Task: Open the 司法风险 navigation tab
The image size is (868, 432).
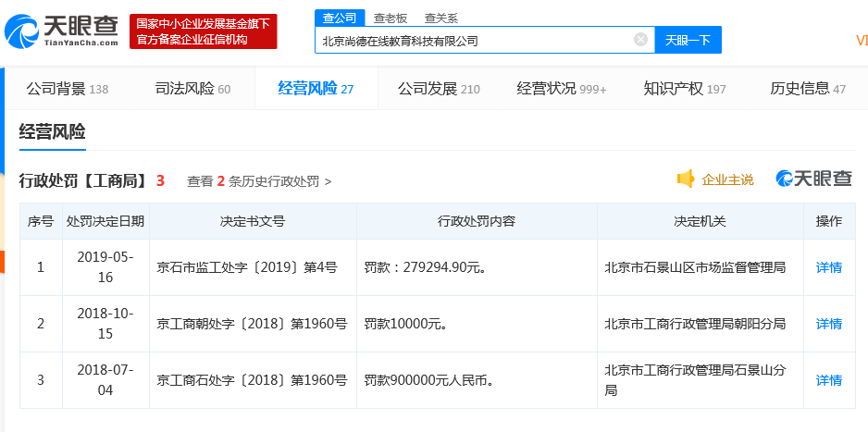Action: [192, 89]
